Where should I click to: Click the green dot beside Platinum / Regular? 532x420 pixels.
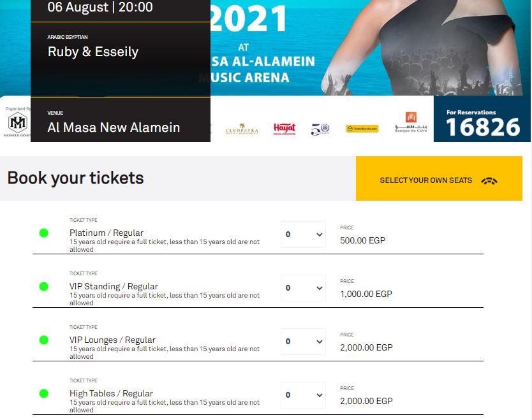coord(44,233)
